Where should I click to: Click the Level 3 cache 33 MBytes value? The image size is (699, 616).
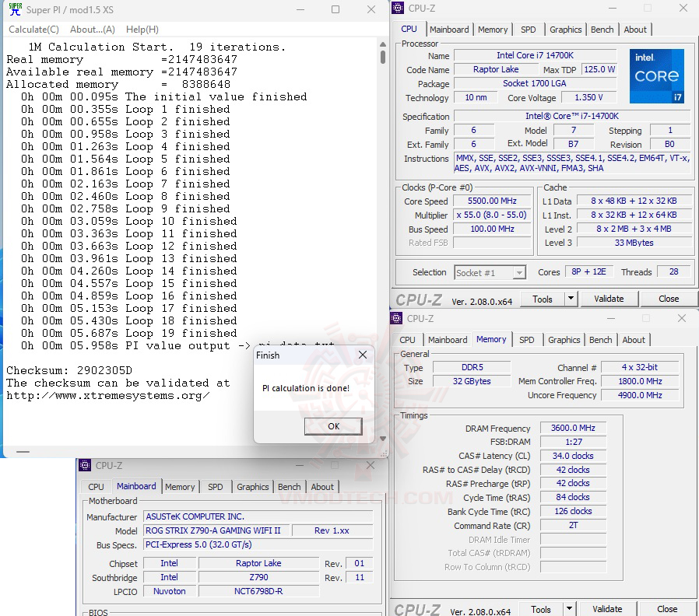[x=634, y=243]
